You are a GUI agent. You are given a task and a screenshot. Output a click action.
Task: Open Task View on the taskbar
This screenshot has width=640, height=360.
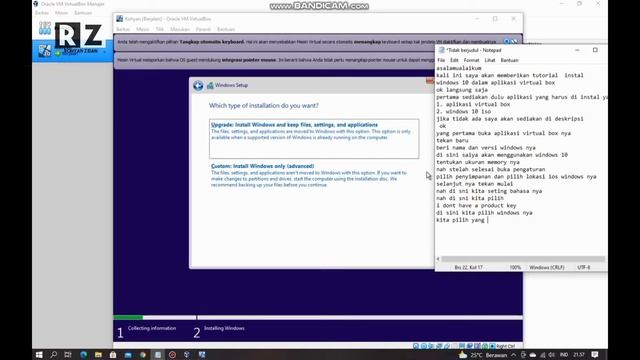(68, 355)
